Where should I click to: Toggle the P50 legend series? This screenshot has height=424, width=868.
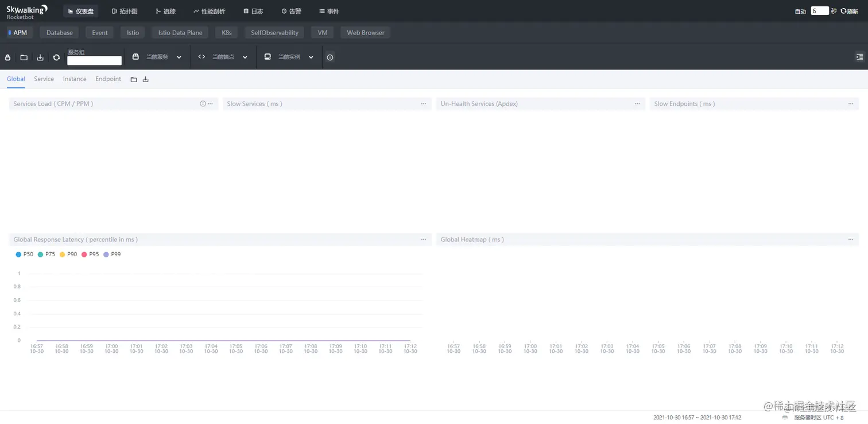coord(25,255)
